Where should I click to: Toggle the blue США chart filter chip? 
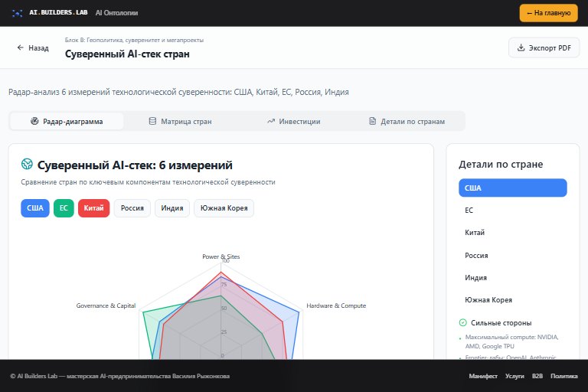(x=35, y=208)
